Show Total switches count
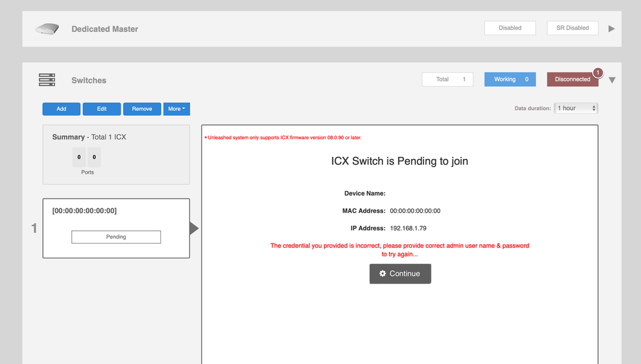The image size is (641, 364). pos(447,79)
